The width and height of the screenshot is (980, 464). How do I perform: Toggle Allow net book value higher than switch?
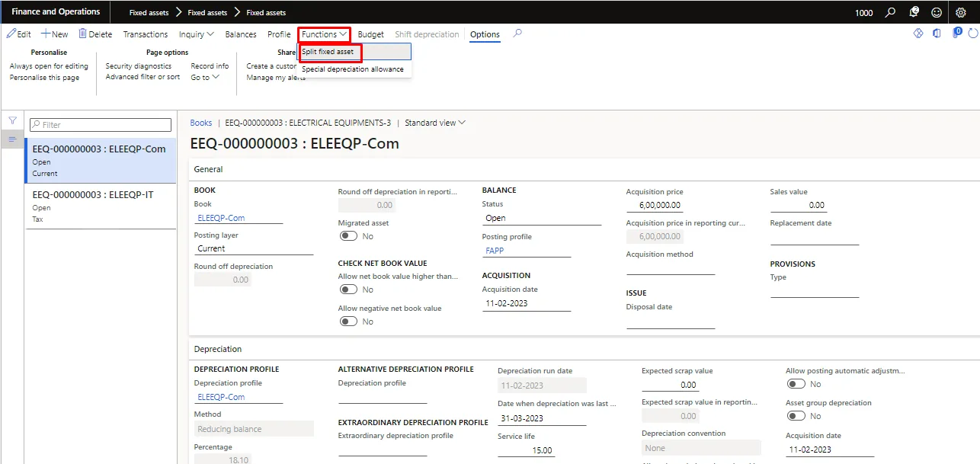348,290
